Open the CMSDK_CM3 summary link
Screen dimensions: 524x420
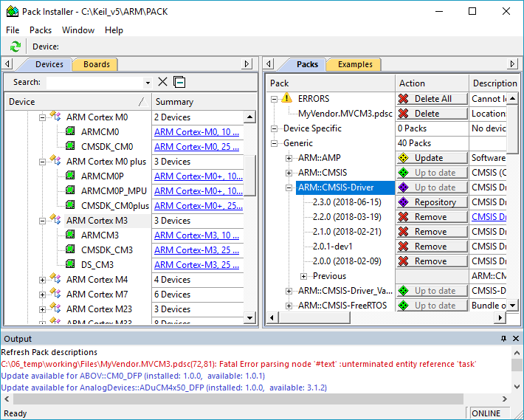click(196, 250)
